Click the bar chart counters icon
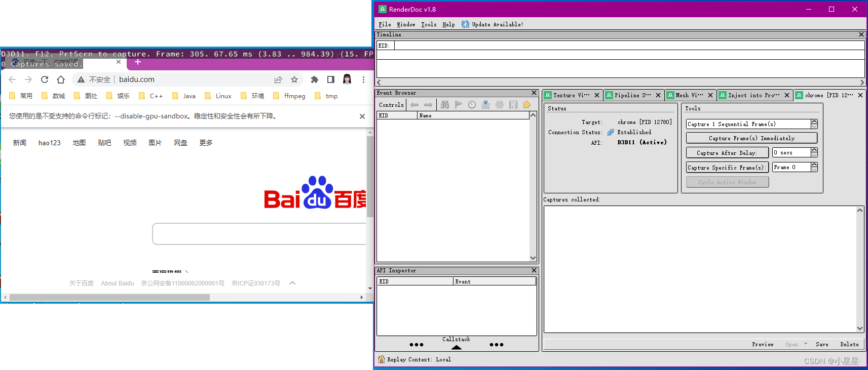The image size is (868, 370). pyautogui.click(x=485, y=105)
